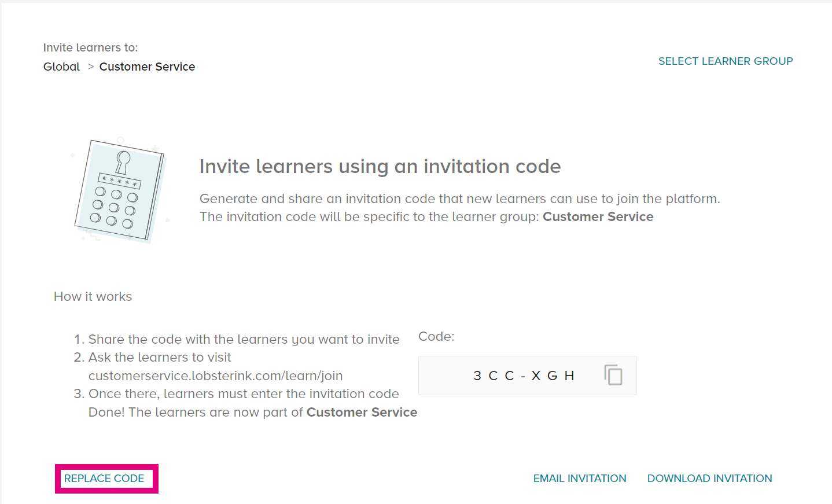This screenshot has height=504, width=832.
Task: Click the REPLACE CODE button
Action: (x=104, y=479)
